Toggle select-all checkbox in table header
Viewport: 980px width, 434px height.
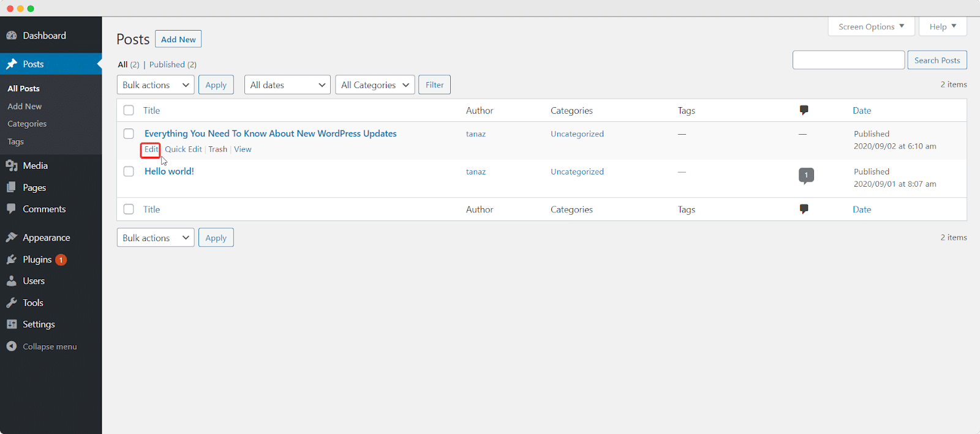(129, 110)
